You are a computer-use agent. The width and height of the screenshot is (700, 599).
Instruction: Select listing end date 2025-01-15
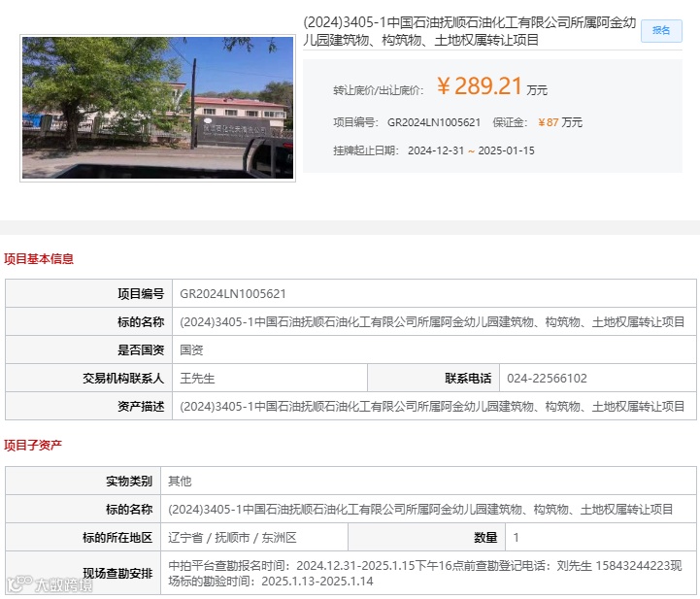[x=506, y=150]
